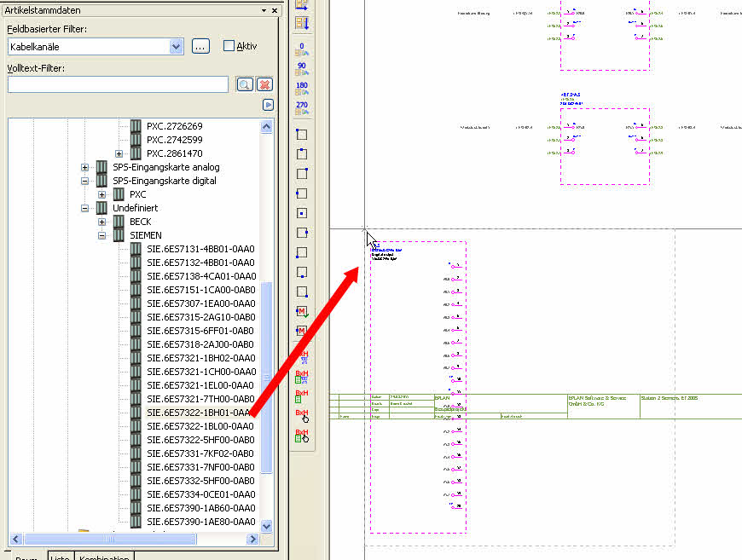This screenshot has height=560, width=742.
Task: Select article SIE.6ES7138-4CA01-0AA0
Action: [x=201, y=276]
